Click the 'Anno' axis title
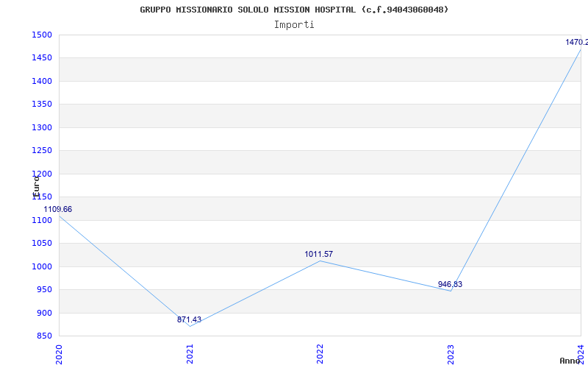Image resolution: width=588 pixels, height=368 pixels. click(x=570, y=361)
